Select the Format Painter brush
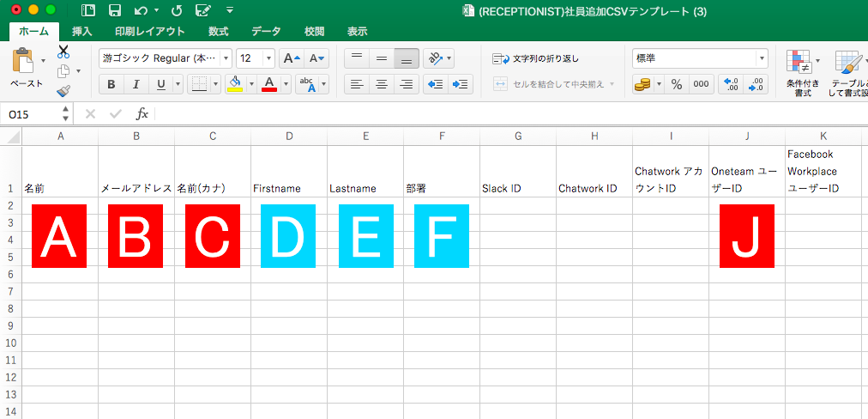 (63, 90)
